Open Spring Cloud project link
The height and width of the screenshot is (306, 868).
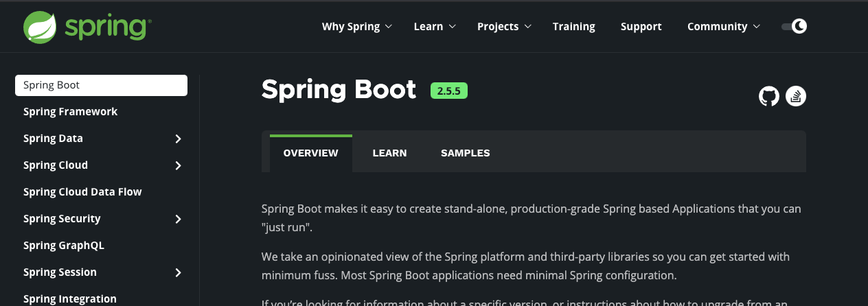(56, 165)
